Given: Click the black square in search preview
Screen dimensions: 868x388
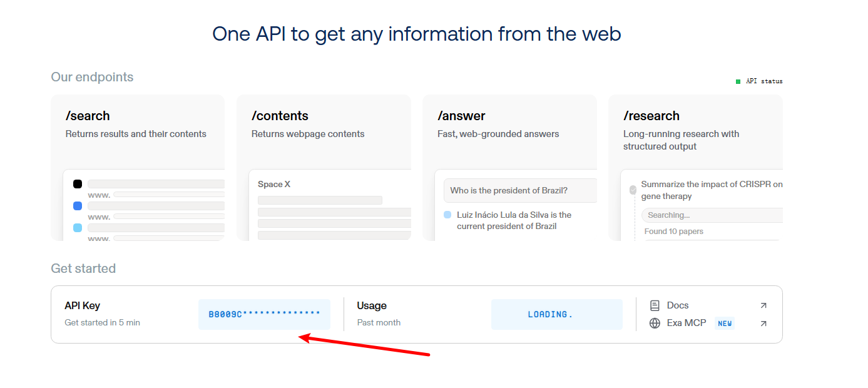Looking at the screenshot, I should 78,184.
